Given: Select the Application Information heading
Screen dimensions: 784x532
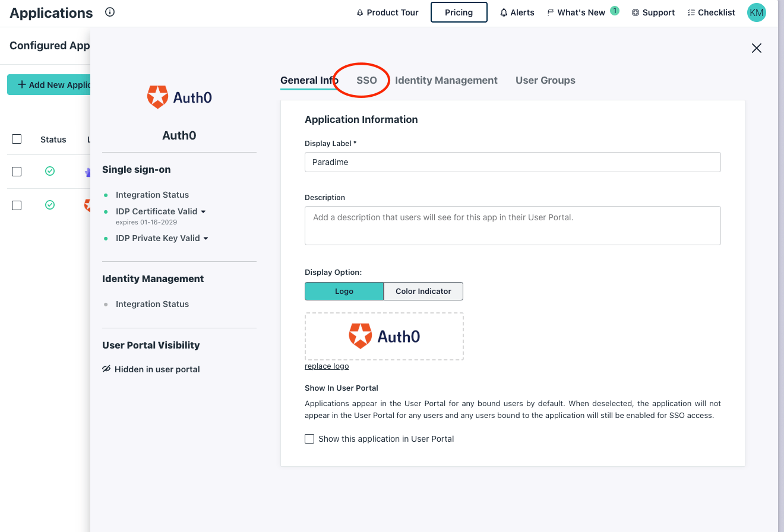Looking at the screenshot, I should click(361, 119).
